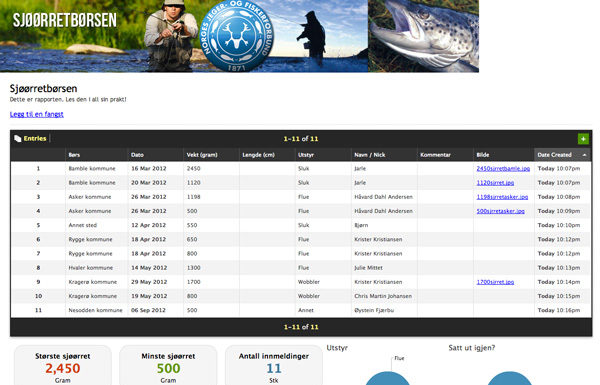Screen dimensions: 600x385
Task: Click the Entries tag icon
Action: pyautogui.click(x=18, y=139)
